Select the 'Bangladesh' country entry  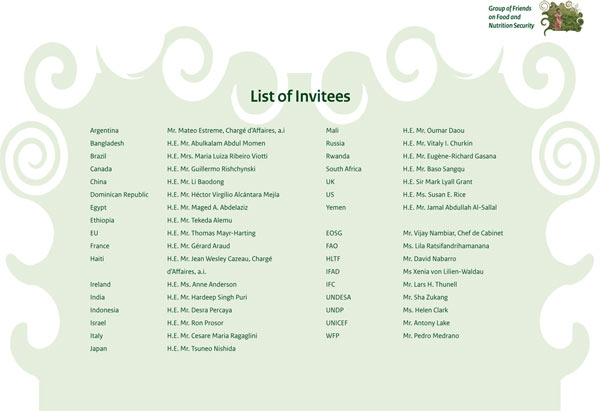pyautogui.click(x=107, y=144)
